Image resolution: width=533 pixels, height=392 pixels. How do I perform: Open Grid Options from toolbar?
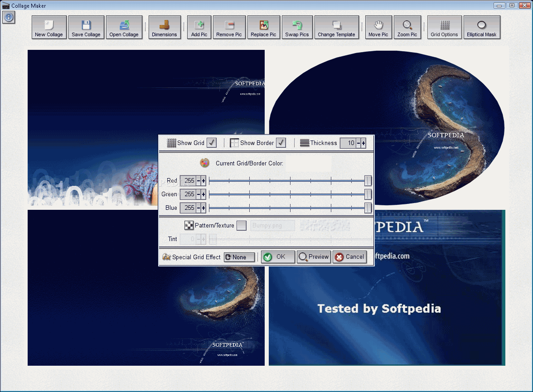point(444,28)
